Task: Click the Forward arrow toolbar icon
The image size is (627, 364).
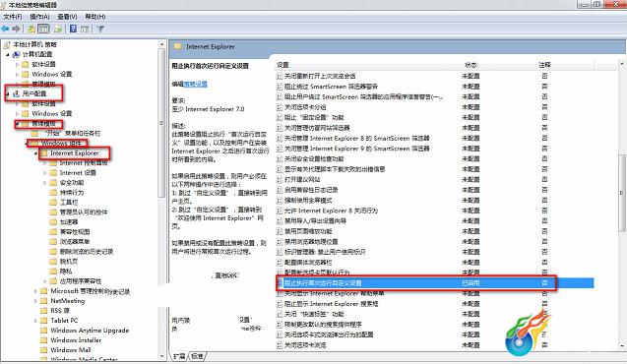Action: pos(16,29)
